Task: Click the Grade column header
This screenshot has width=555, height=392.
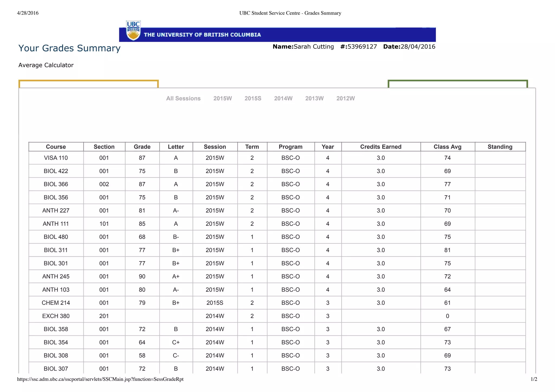Action: [x=142, y=147]
